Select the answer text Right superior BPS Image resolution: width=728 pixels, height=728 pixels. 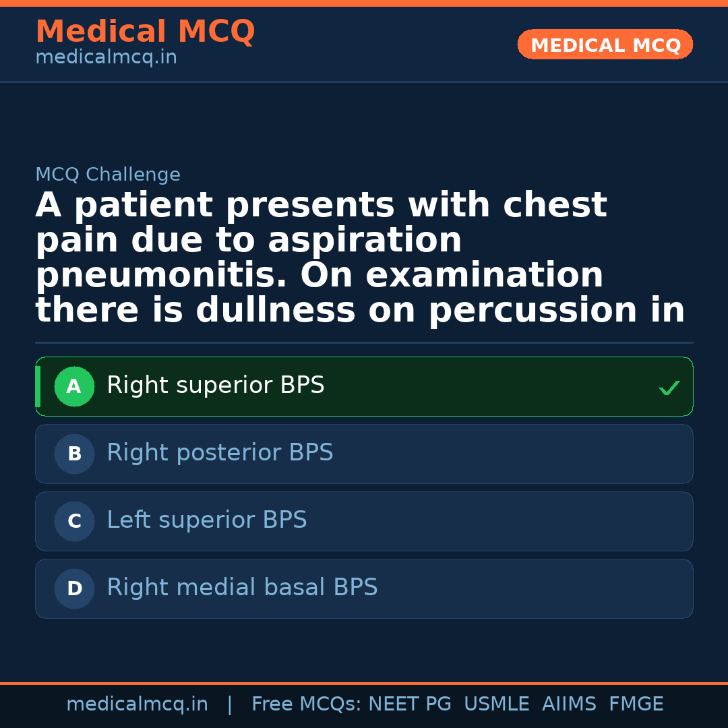tap(216, 386)
